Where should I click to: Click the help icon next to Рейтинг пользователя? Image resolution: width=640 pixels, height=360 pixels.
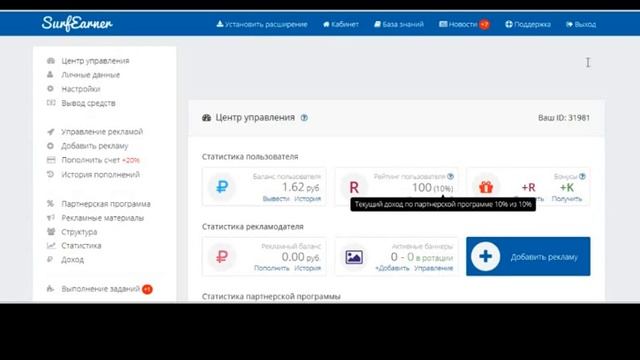pos(450,176)
